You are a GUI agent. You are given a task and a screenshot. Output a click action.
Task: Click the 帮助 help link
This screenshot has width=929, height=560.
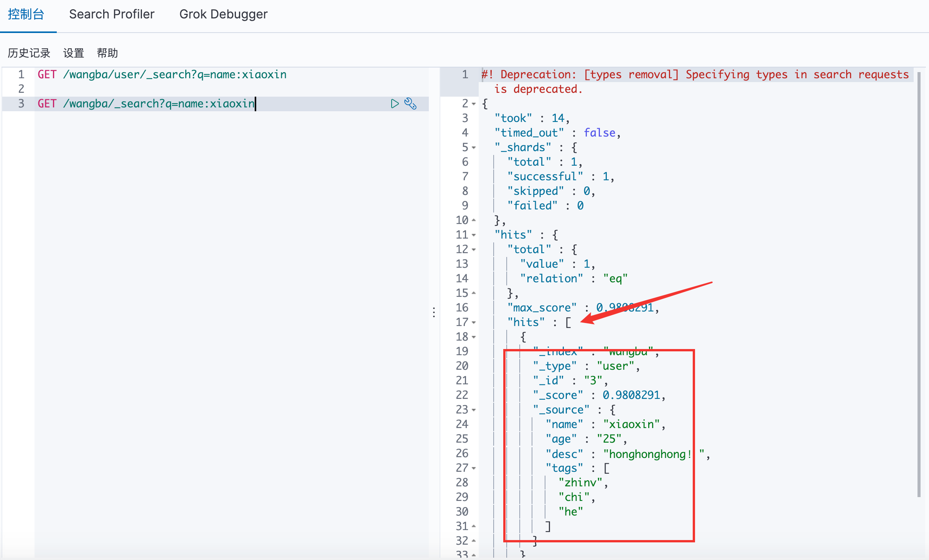(107, 53)
